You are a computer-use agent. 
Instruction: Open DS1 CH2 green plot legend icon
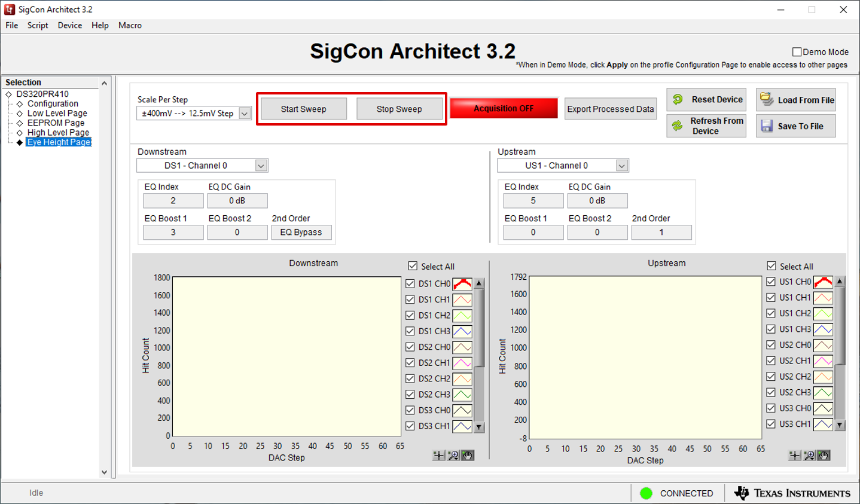click(x=462, y=316)
